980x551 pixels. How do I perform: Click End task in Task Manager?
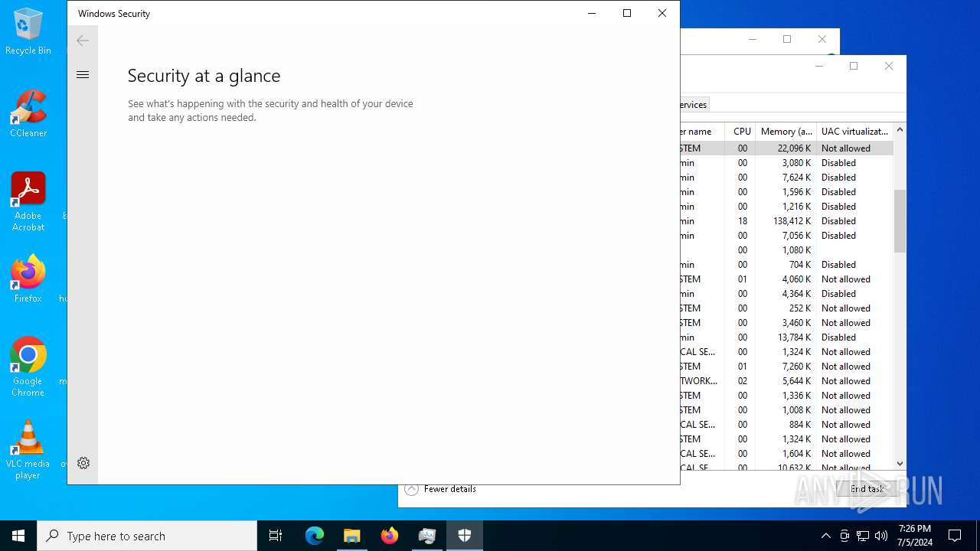tap(867, 489)
